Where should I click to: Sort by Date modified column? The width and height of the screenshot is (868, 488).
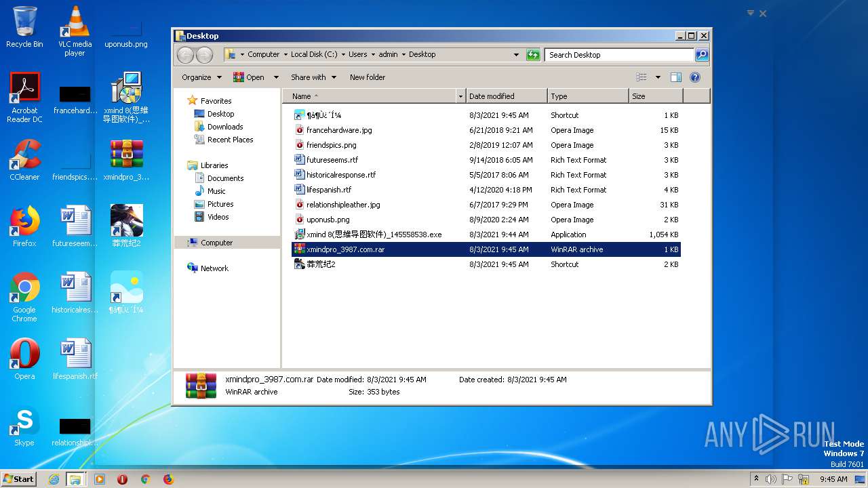(507, 96)
